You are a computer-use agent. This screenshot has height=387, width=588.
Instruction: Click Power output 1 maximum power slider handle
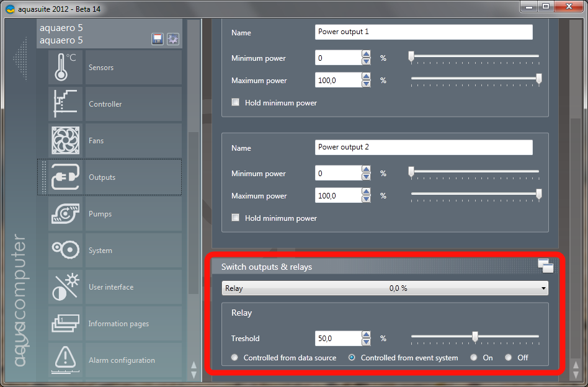[539, 79]
